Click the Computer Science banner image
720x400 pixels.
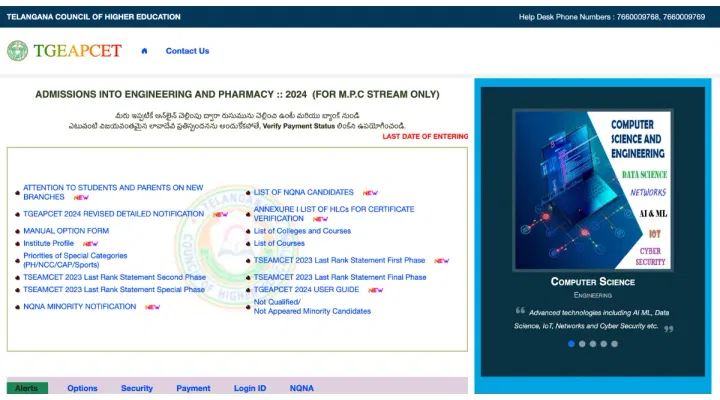pos(594,188)
